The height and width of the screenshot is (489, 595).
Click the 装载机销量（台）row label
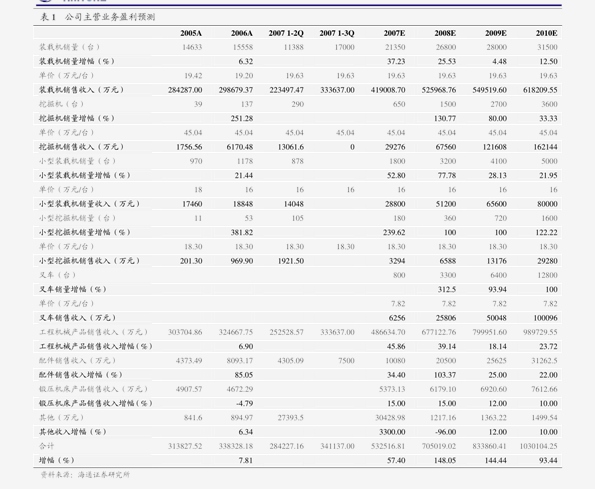pos(69,47)
